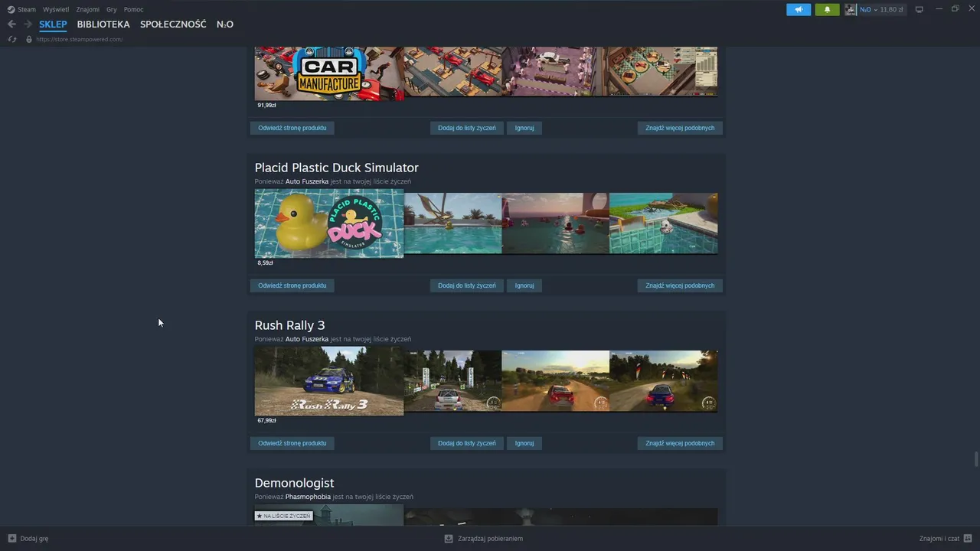Add Rush Rally 3 to wishlist

(466, 443)
